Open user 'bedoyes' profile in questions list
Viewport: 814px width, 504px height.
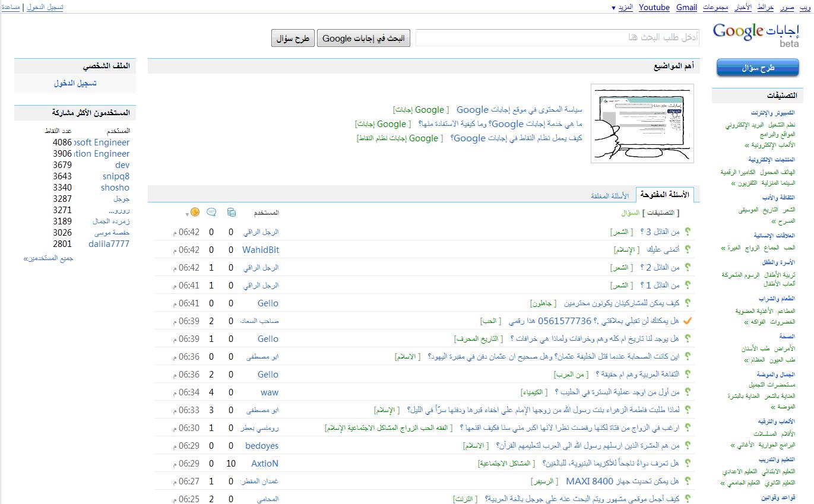point(262,446)
